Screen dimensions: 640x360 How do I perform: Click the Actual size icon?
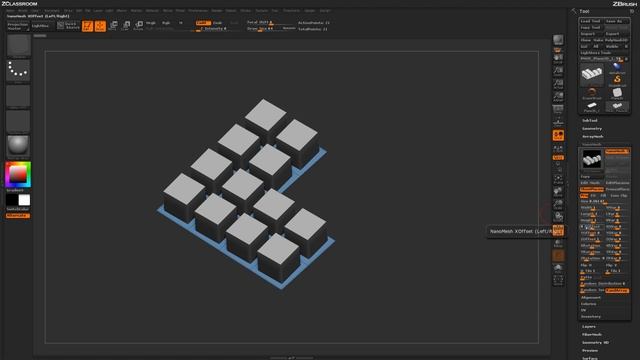pos(558,84)
